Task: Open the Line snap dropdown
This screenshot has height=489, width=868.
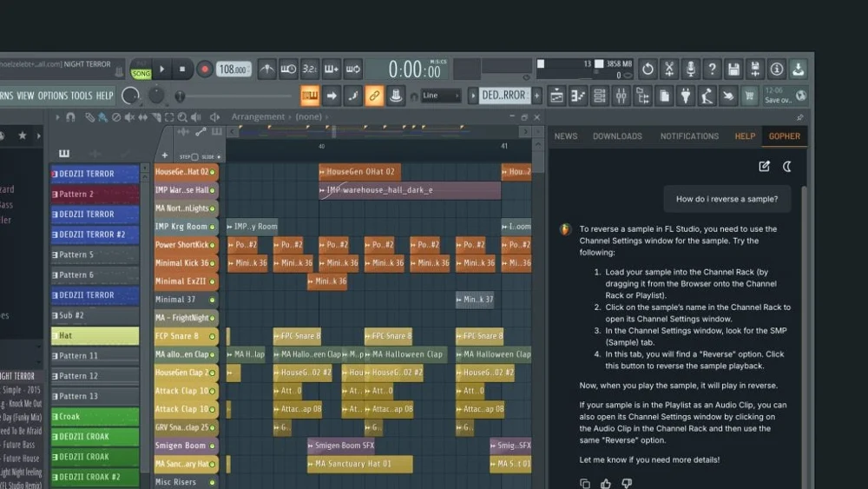Action: tap(441, 96)
